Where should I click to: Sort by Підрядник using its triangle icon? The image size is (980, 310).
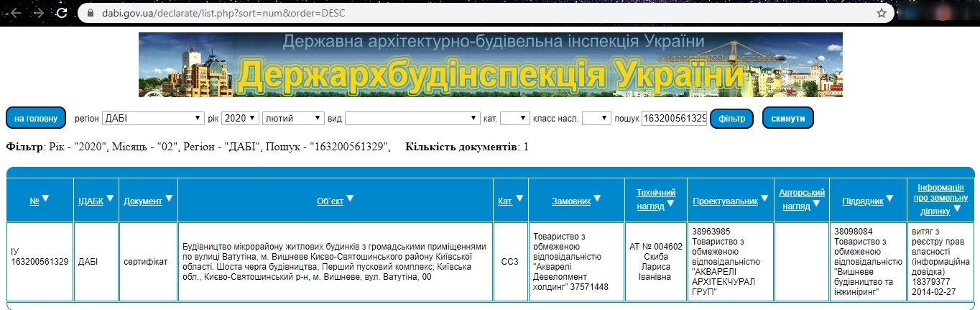pos(891,199)
